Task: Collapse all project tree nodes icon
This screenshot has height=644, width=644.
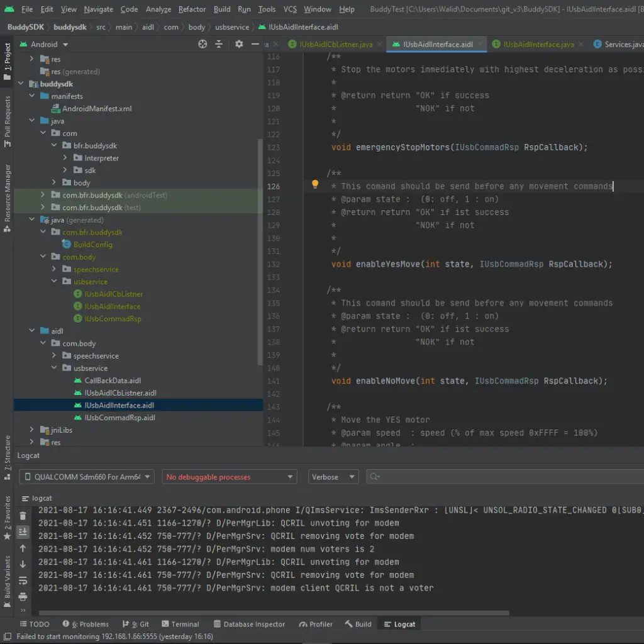Action: (219, 44)
